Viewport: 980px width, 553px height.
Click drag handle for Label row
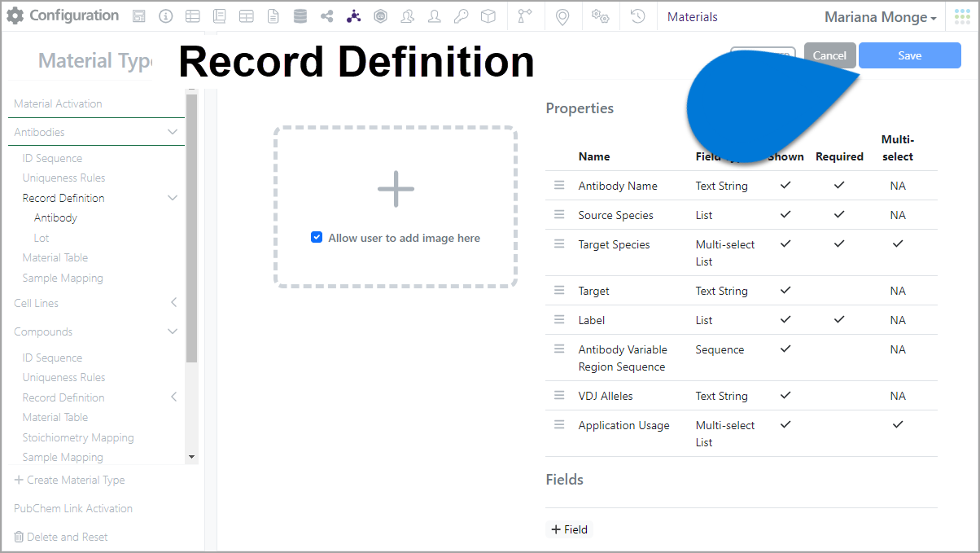pos(559,319)
